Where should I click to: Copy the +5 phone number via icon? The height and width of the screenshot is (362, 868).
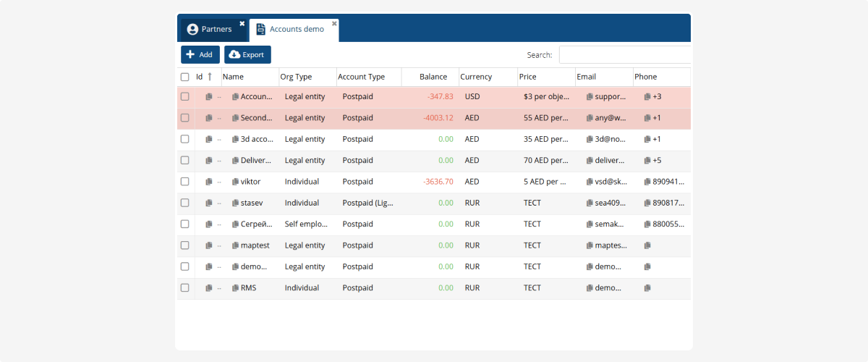pos(647,161)
